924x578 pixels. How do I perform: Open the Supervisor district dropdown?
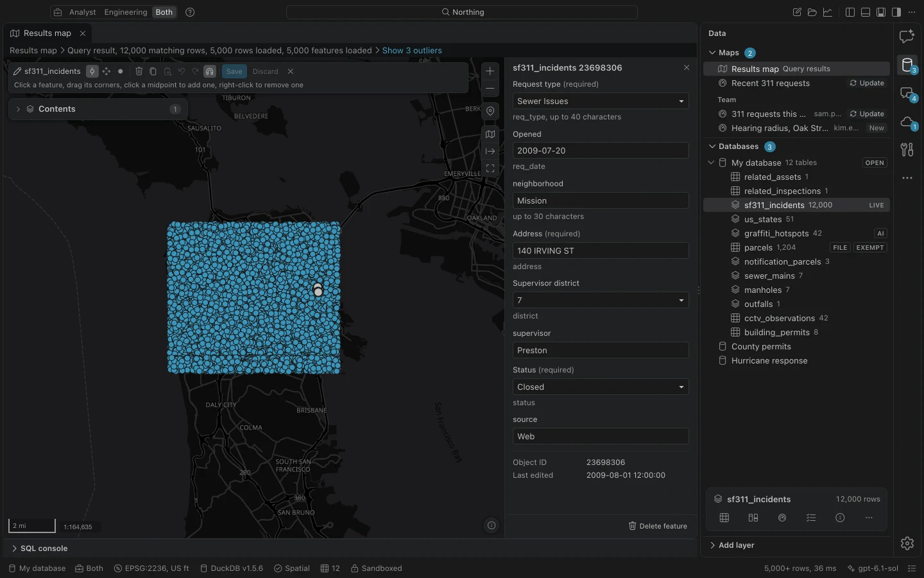(601, 301)
